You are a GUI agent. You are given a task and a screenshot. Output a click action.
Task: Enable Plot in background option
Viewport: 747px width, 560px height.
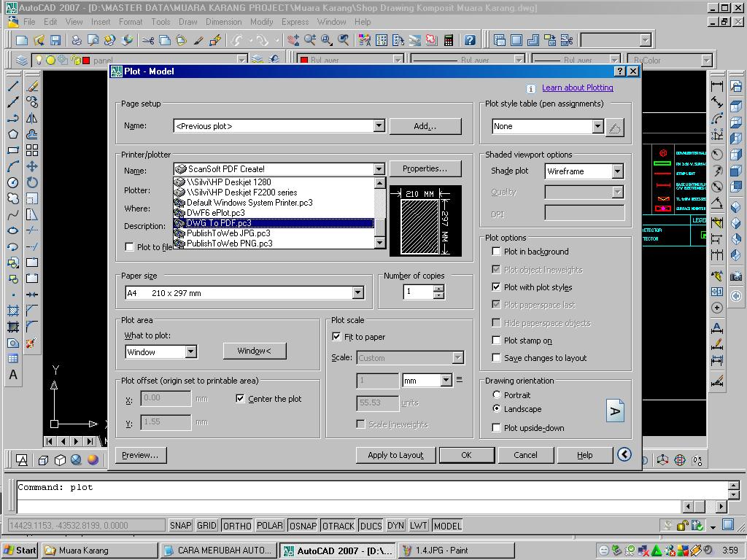(496, 251)
